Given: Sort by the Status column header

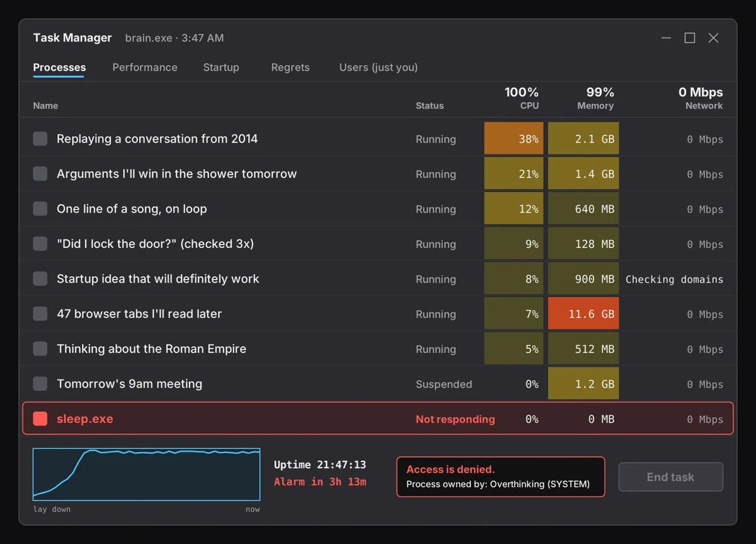Looking at the screenshot, I should 430,106.
